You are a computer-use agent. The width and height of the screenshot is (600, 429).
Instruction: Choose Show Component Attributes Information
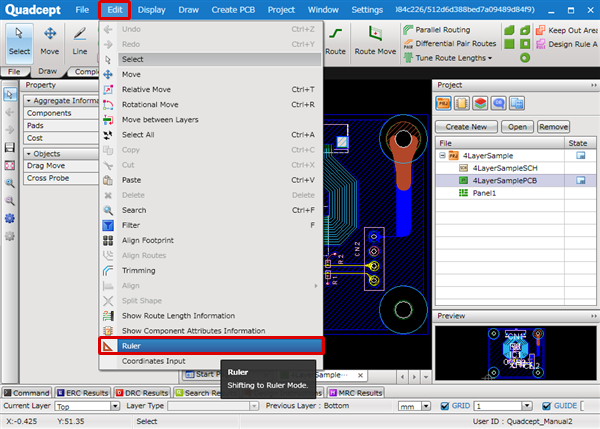[211, 331]
